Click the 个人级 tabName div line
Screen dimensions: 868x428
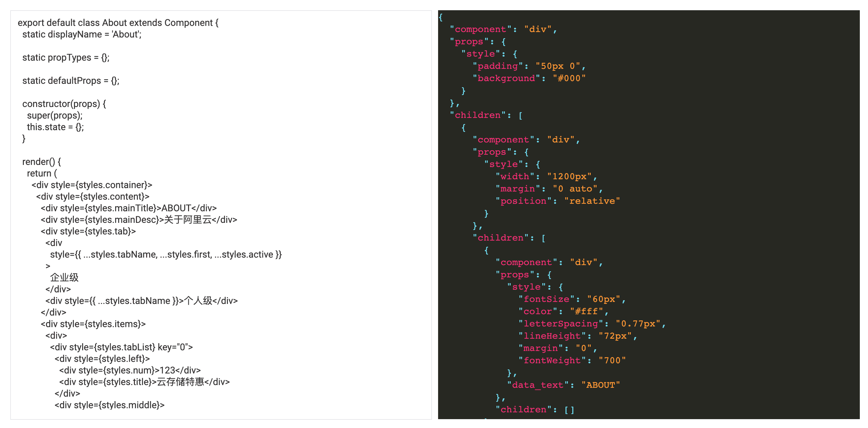point(141,301)
